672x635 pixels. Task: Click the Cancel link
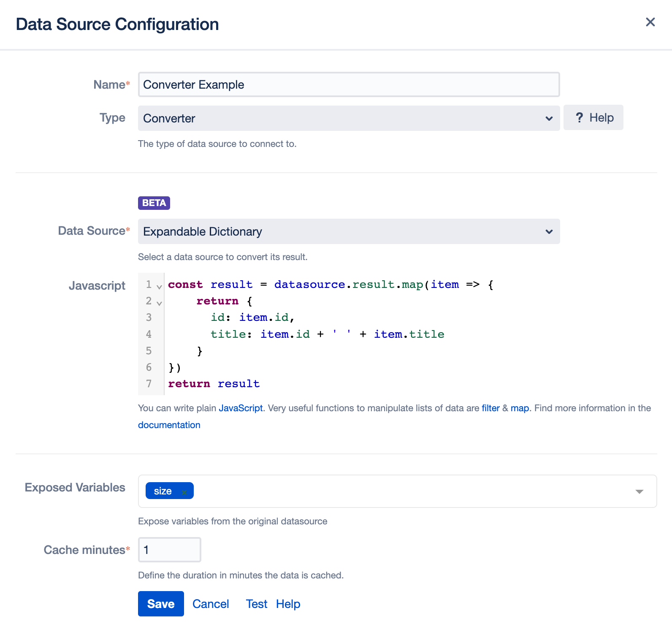point(211,604)
